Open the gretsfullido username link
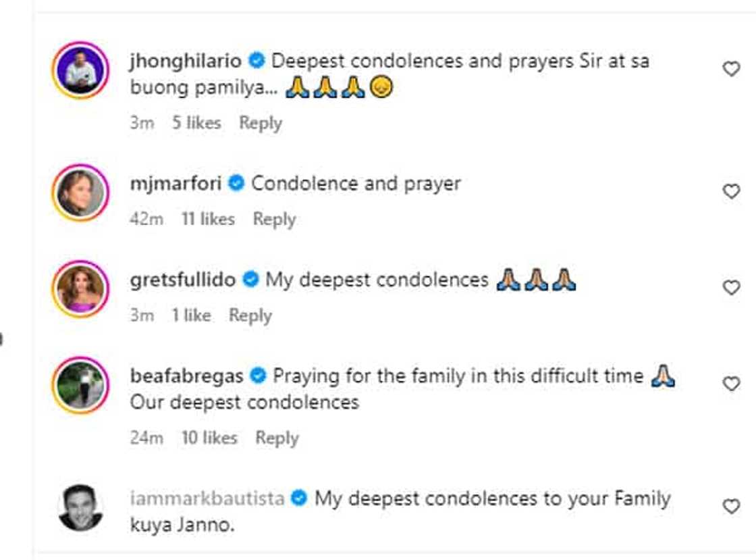Screen dimensions: 756x560 (182, 280)
